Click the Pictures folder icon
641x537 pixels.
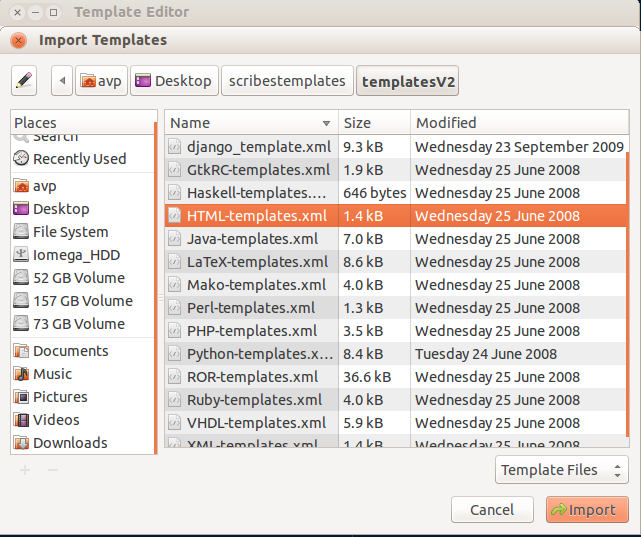coord(21,397)
